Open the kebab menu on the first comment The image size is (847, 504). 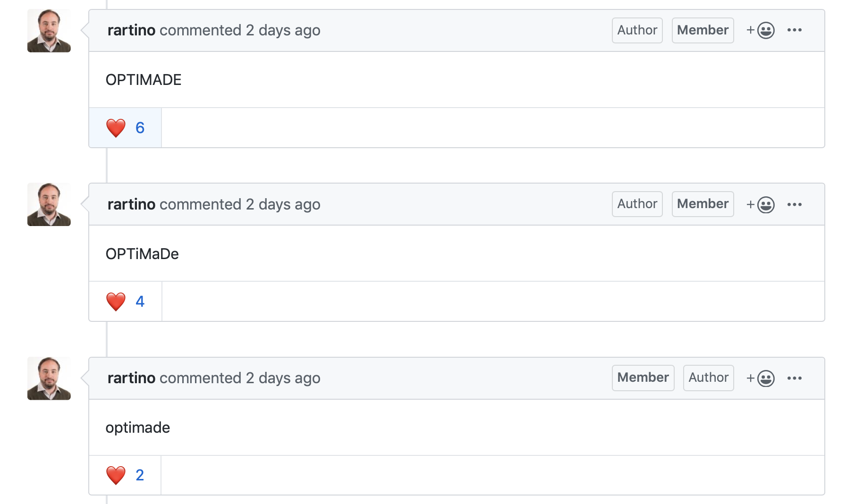tap(795, 30)
